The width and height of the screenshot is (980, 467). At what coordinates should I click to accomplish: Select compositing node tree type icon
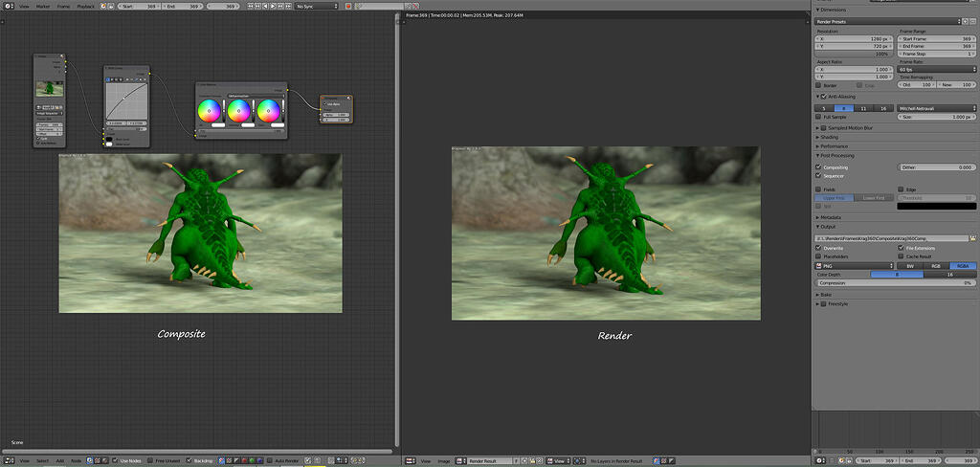(89, 460)
